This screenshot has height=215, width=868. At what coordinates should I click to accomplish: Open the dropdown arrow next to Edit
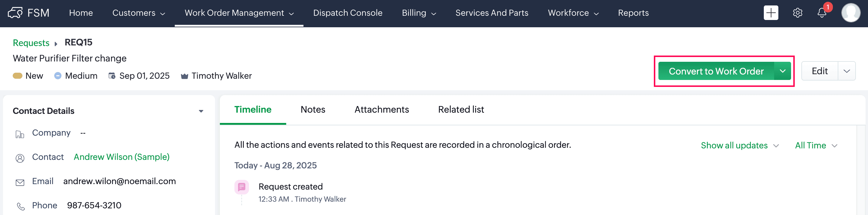pyautogui.click(x=846, y=71)
